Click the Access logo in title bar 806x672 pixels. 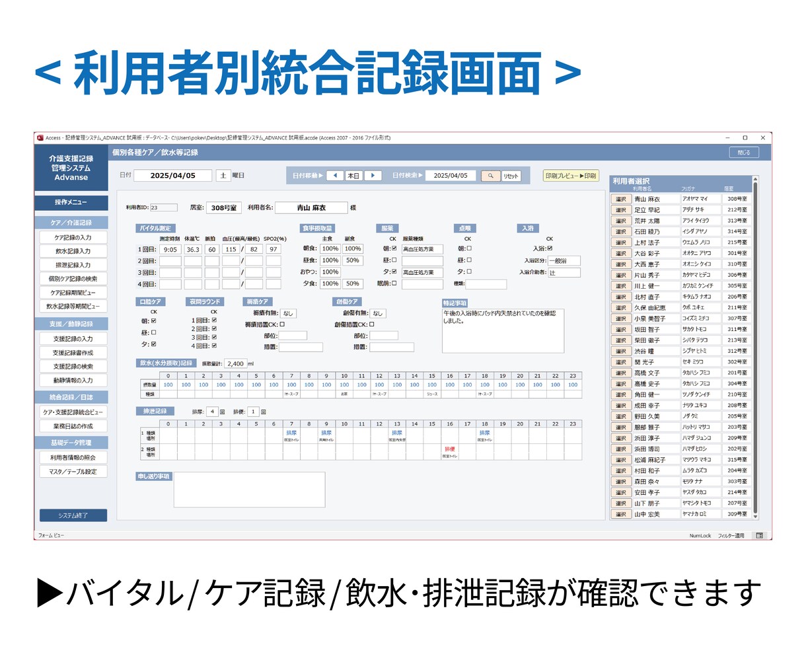coord(40,138)
